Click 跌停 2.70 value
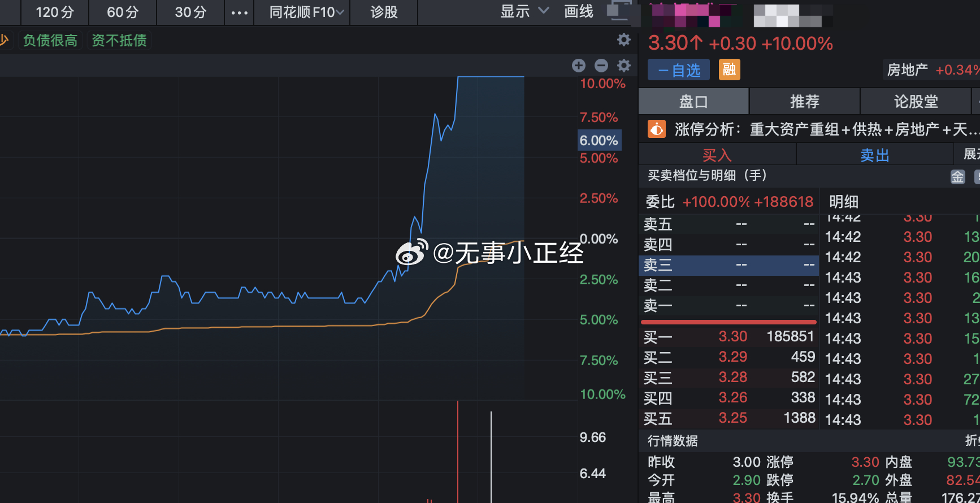 coord(865,480)
